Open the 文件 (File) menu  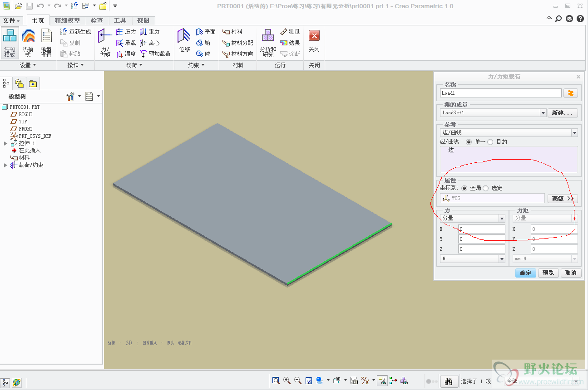coord(11,21)
